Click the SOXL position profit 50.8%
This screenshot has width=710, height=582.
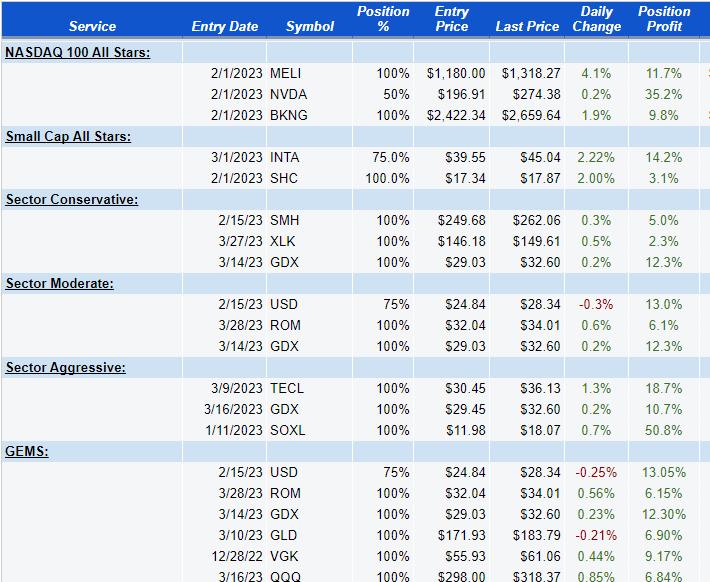(x=664, y=430)
